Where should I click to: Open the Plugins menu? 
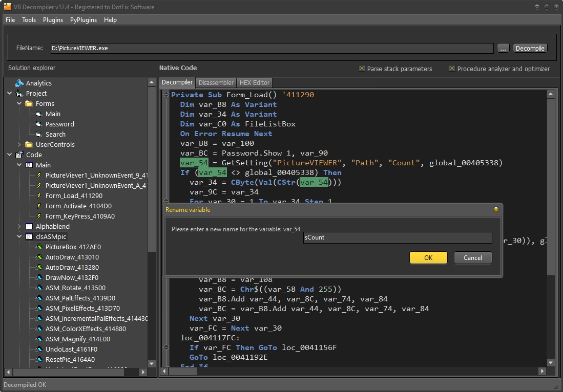53,20
